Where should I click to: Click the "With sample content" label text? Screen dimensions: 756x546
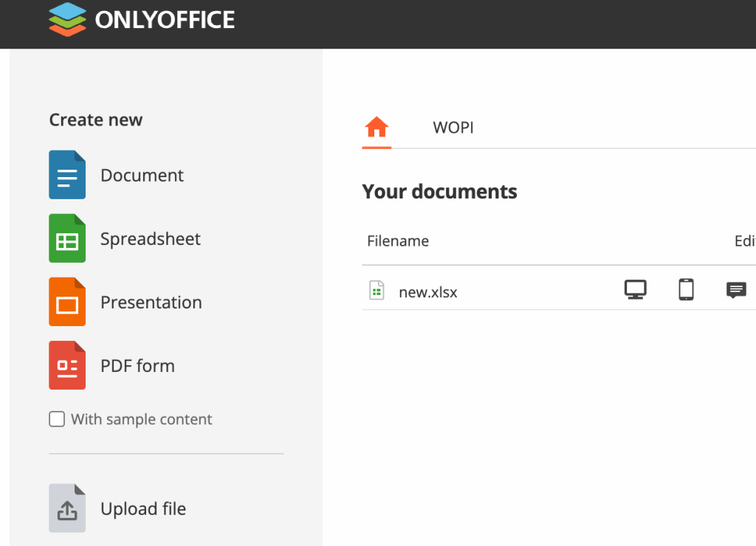point(141,419)
